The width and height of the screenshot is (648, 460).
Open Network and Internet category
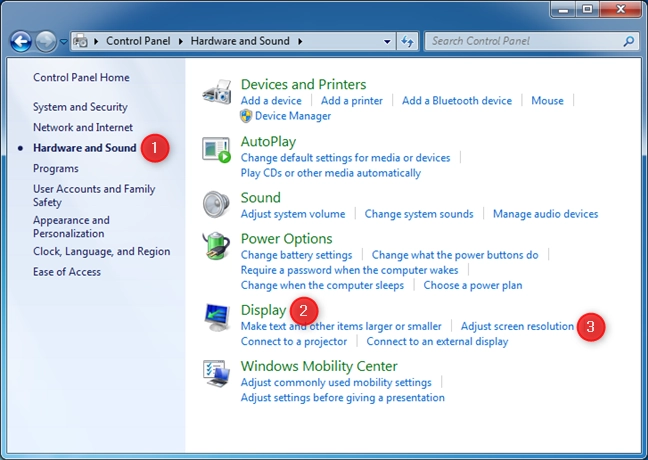click(83, 127)
